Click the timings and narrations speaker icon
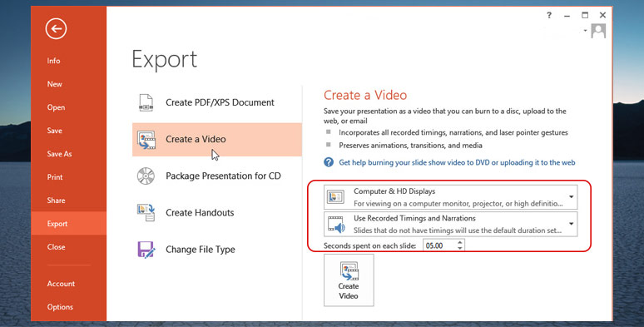This screenshot has width=644, height=327. (336, 225)
